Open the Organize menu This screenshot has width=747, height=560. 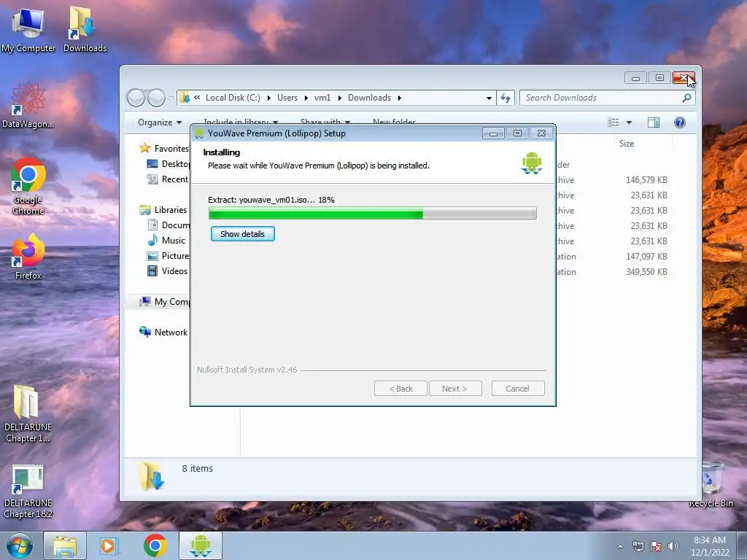coord(160,122)
